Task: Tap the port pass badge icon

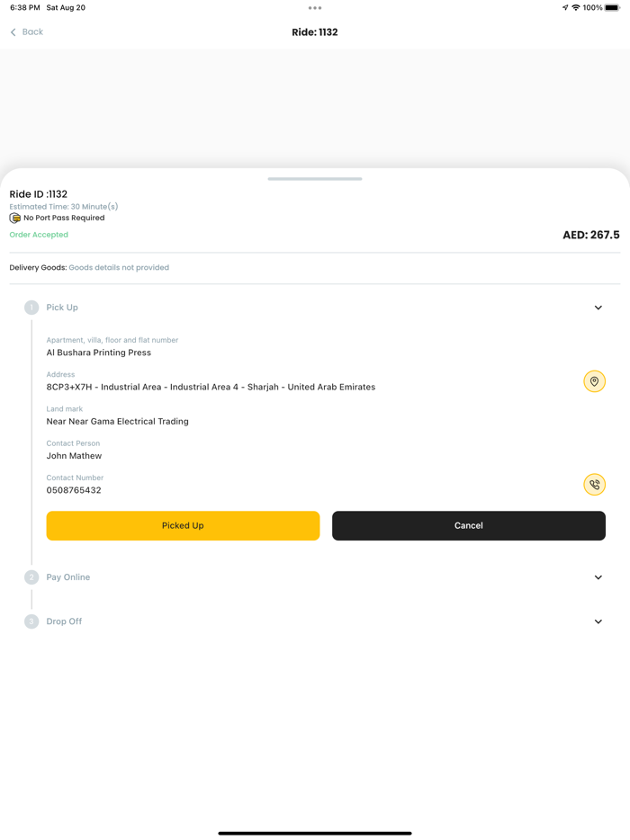Action: [12, 217]
